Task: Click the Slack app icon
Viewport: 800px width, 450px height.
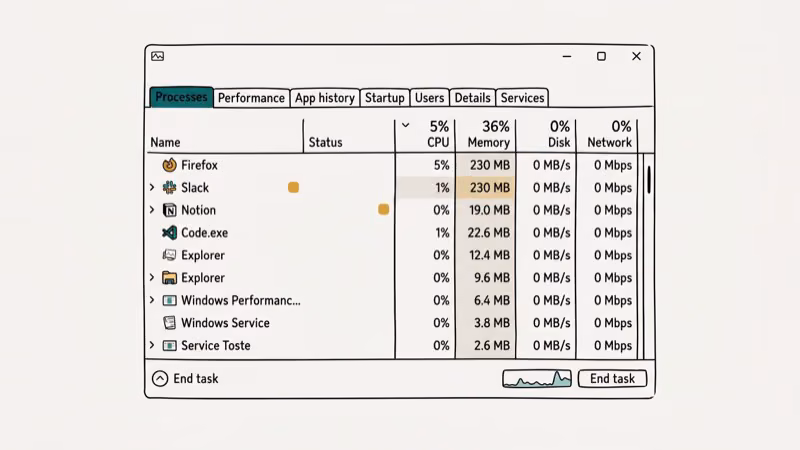Action: 169,187
